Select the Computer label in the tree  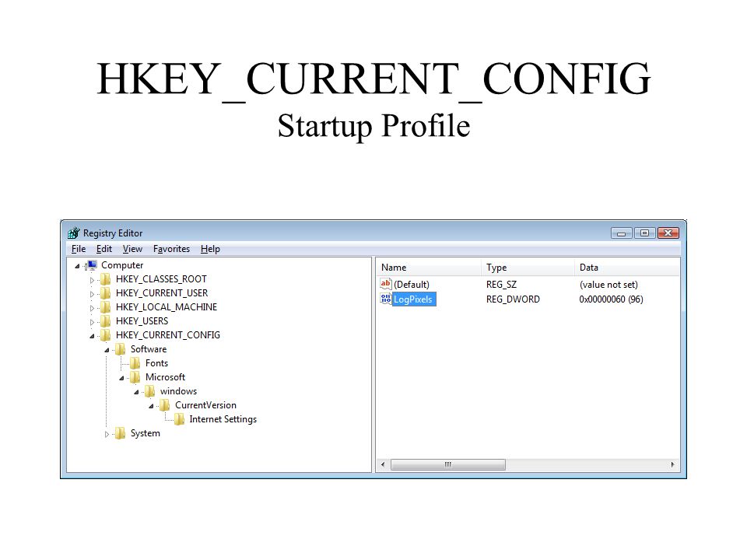point(122,265)
